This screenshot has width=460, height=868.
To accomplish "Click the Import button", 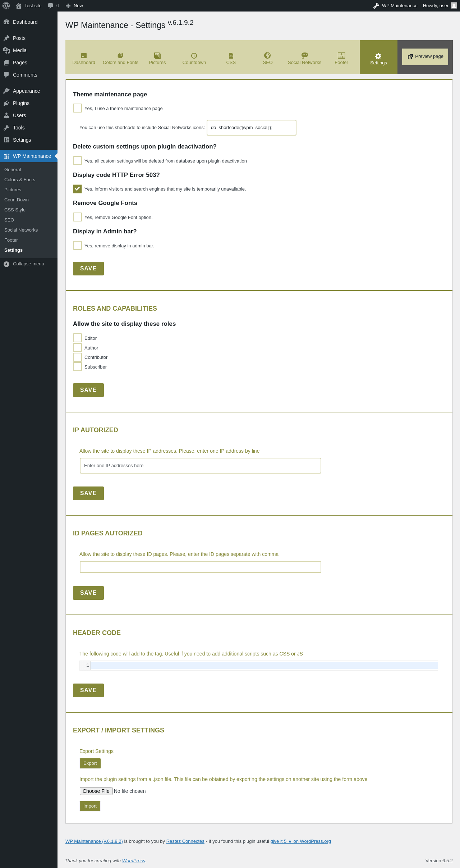I will [x=90, y=806].
